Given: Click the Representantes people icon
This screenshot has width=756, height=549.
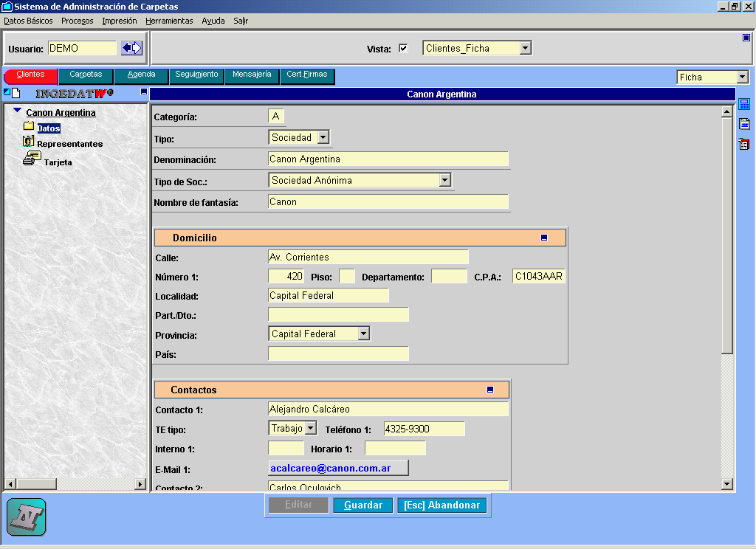Looking at the screenshot, I should (29, 141).
